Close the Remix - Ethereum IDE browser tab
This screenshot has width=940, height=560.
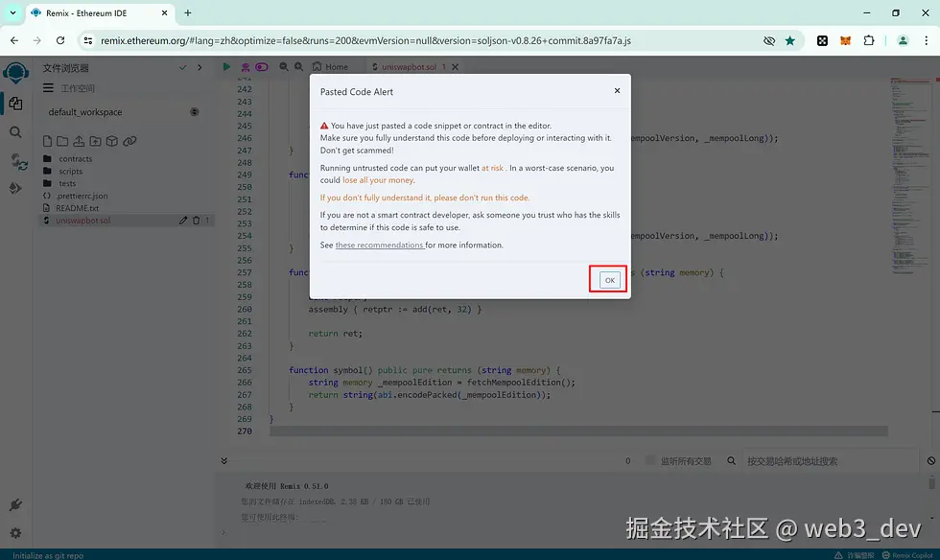pos(164,12)
